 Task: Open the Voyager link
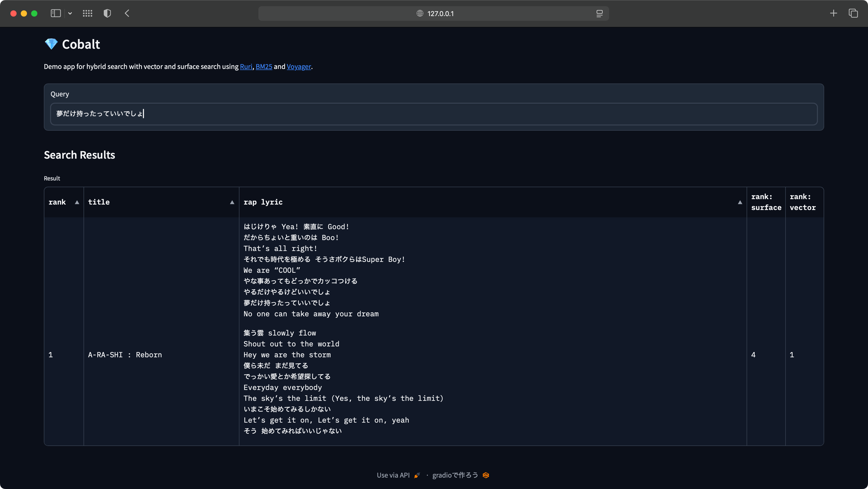tap(299, 66)
